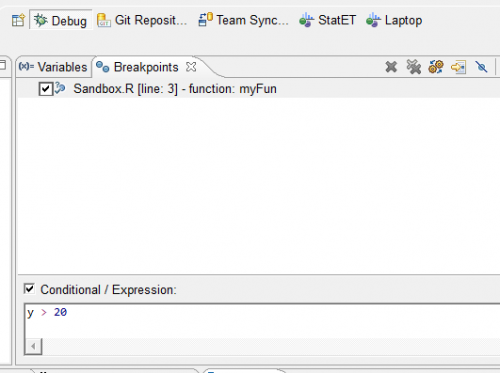Screen dimensions: 500x373
Task: Switch to the Debug perspective
Action: [61, 20]
